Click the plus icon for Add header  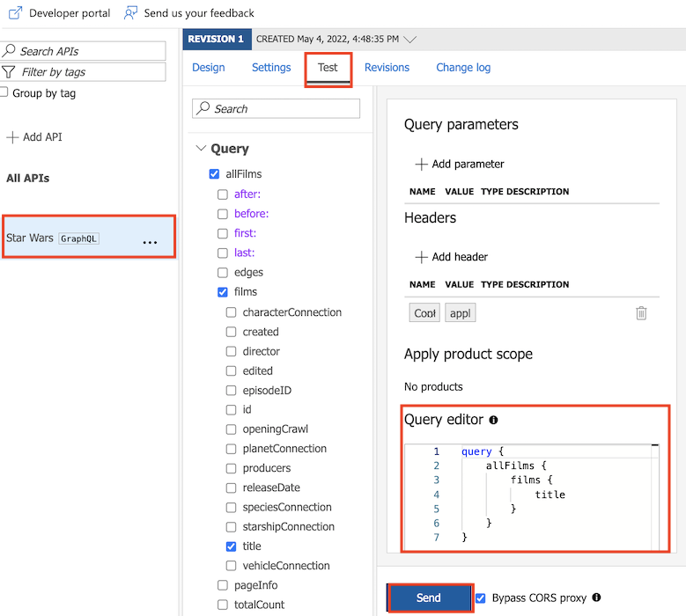[421, 257]
